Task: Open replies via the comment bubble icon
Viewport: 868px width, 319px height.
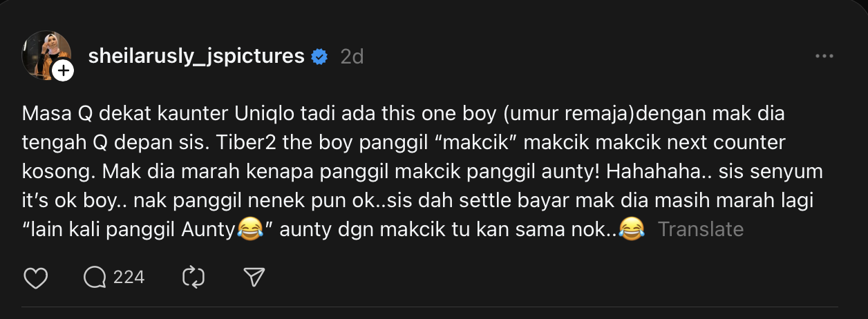Action: 95,278
